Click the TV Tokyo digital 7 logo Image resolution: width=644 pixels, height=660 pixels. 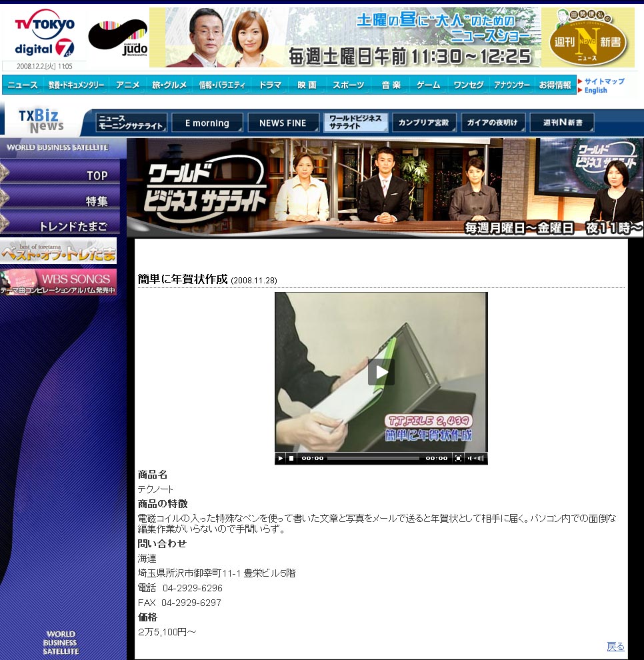coord(45,34)
